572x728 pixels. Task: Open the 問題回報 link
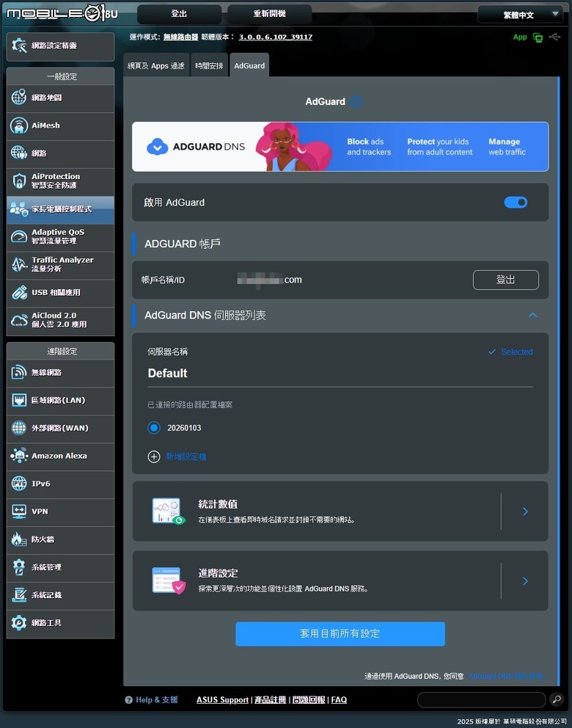[x=309, y=699]
